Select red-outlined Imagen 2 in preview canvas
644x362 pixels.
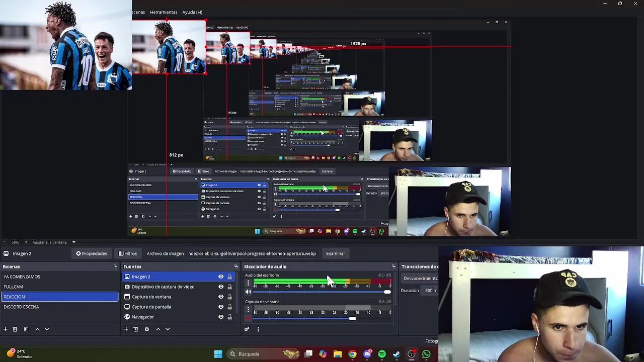click(169, 47)
